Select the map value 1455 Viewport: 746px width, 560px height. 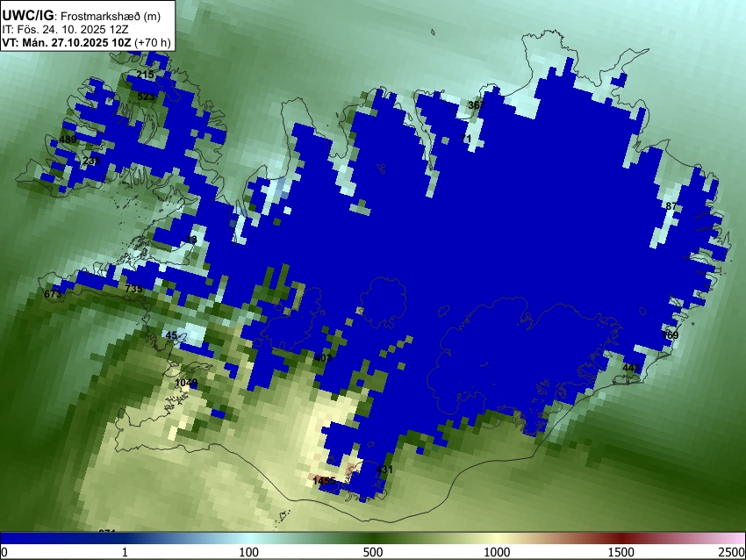[x=325, y=481]
